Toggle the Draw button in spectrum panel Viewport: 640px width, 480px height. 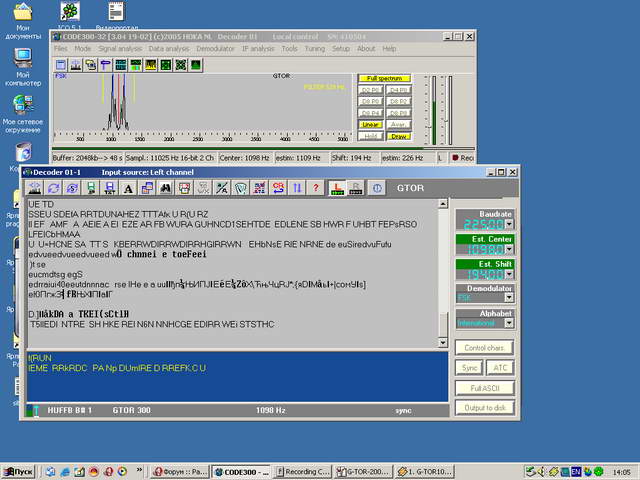point(399,136)
